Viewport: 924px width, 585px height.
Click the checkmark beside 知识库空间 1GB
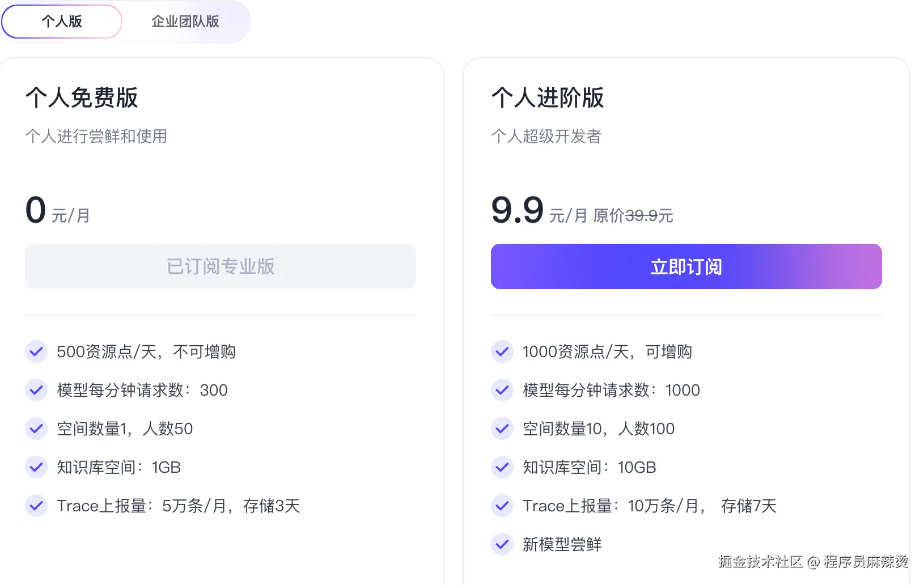36,467
